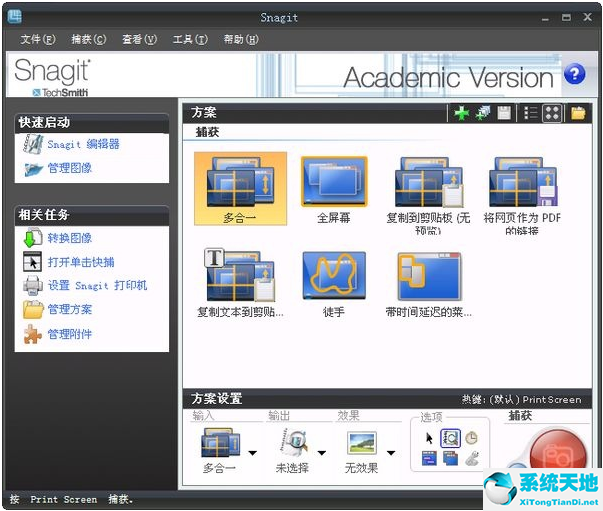Minimize the Snagit window

click(x=545, y=18)
